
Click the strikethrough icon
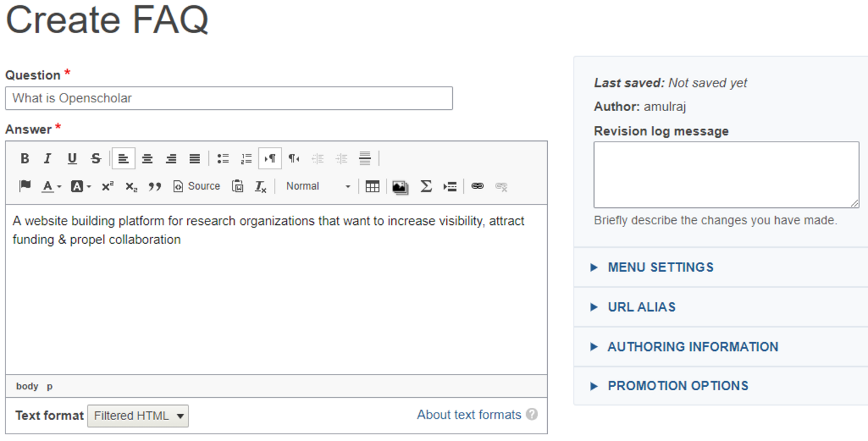[96, 159]
